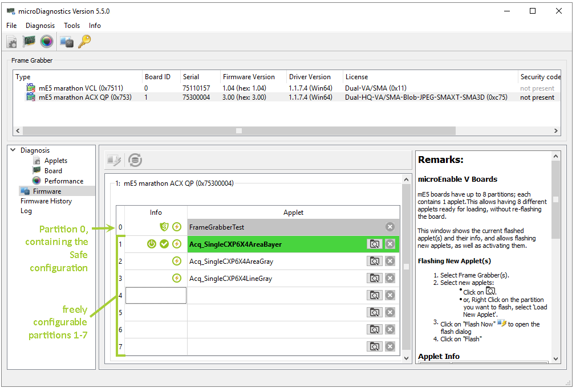Remove FrameGrabberTest with its X icon

point(390,227)
